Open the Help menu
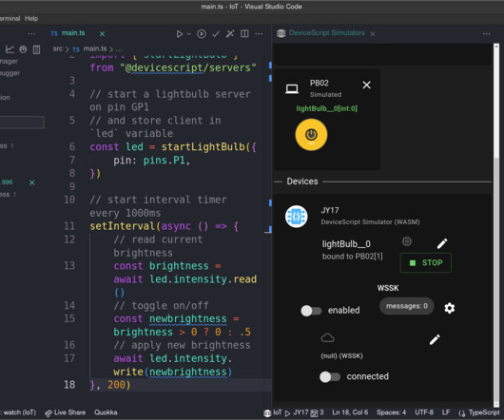 (31, 19)
